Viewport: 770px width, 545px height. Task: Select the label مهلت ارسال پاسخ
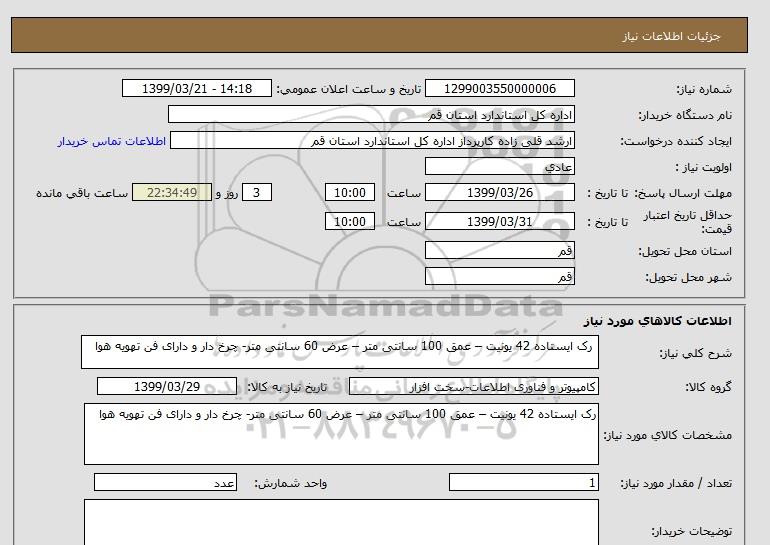pyautogui.click(x=683, y=193)
